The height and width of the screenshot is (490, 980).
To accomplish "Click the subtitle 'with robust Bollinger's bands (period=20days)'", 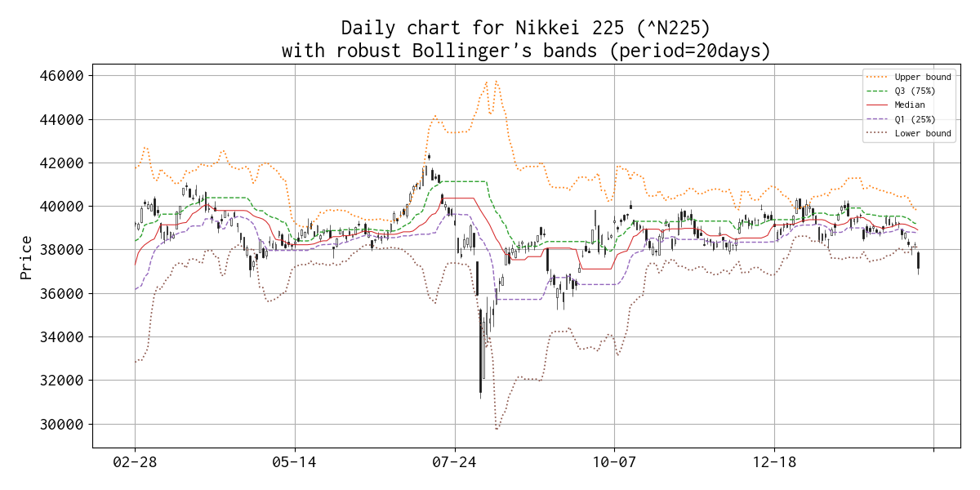I will coord(526,51).
